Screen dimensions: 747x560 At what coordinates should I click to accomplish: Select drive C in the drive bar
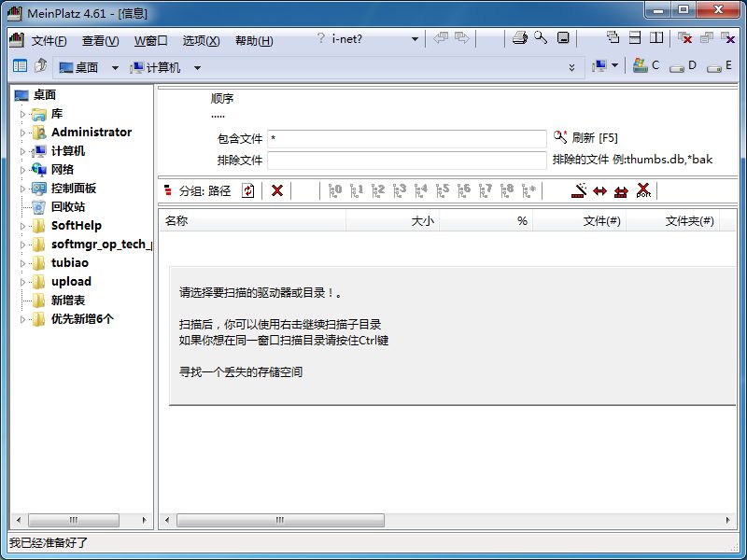click(646, 65)
